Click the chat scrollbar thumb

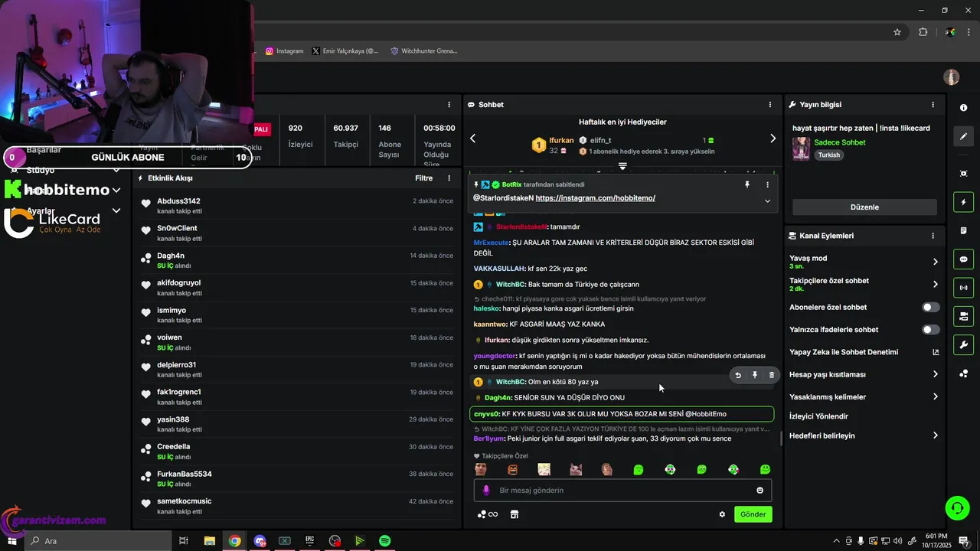click(x=781, y=439)
